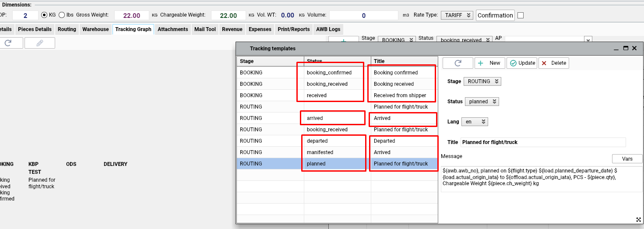Select the KG weight unit radio button
The height and width of the screenshot is (229, 644).
[44, 15]
